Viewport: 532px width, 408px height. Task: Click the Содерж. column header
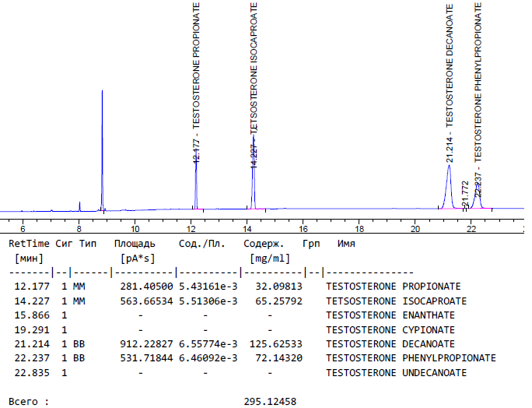(x=266, y=244)
